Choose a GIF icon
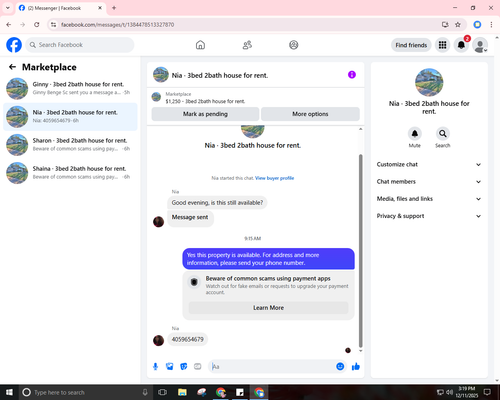Viewport: 500px width, 400px height. click(198, 367)
